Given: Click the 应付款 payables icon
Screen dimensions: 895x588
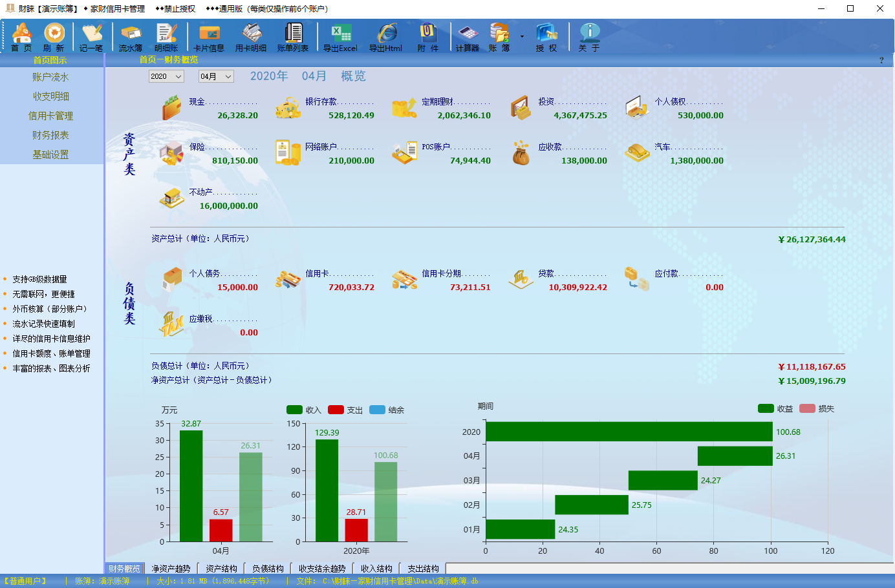Looking at the screenshot, I should [637, 279].
